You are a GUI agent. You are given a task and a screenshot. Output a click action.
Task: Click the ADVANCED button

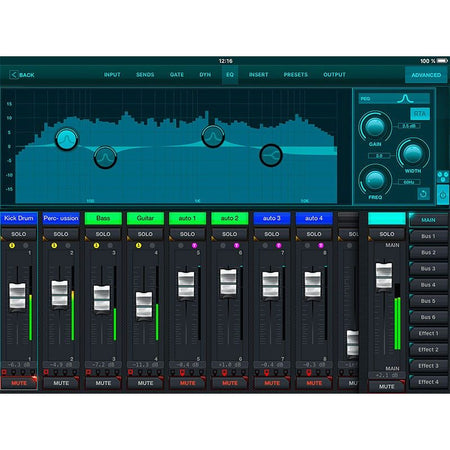[426, 75]
